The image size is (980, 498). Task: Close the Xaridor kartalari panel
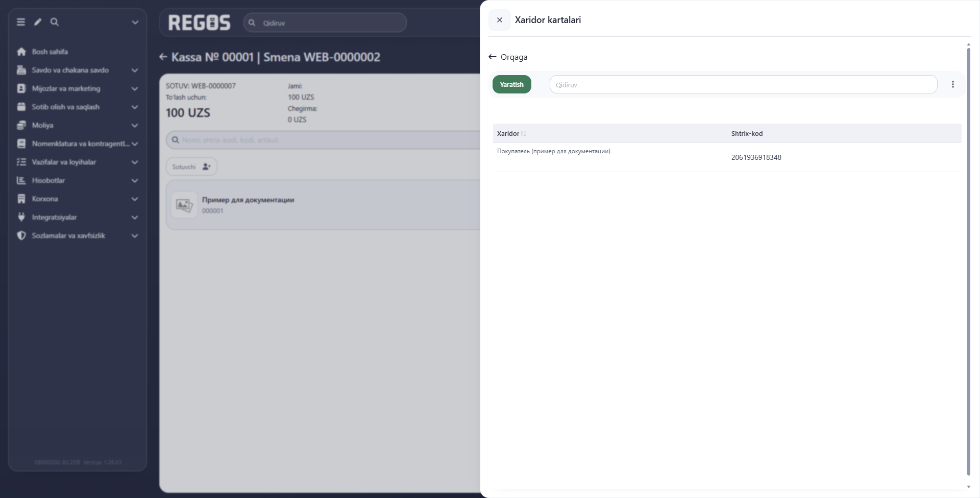point(500,20)
